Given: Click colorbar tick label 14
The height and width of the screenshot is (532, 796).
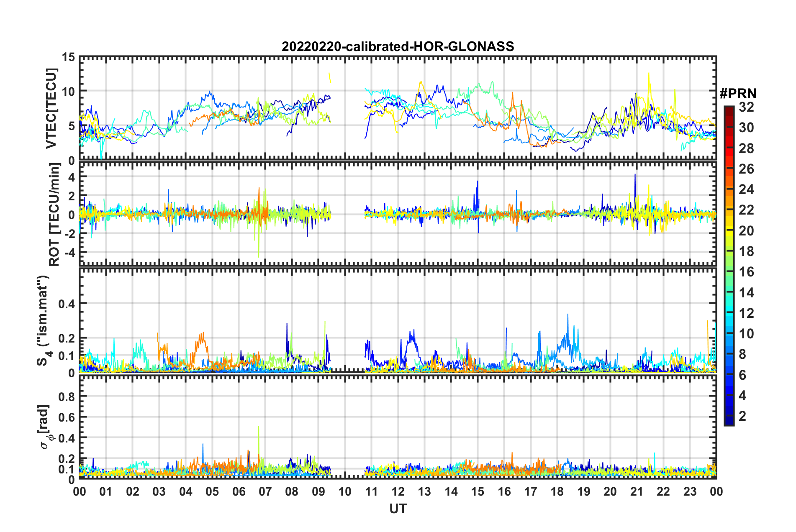Looking at the screenshot, I should pyautogui.click(x=746, y=293).
